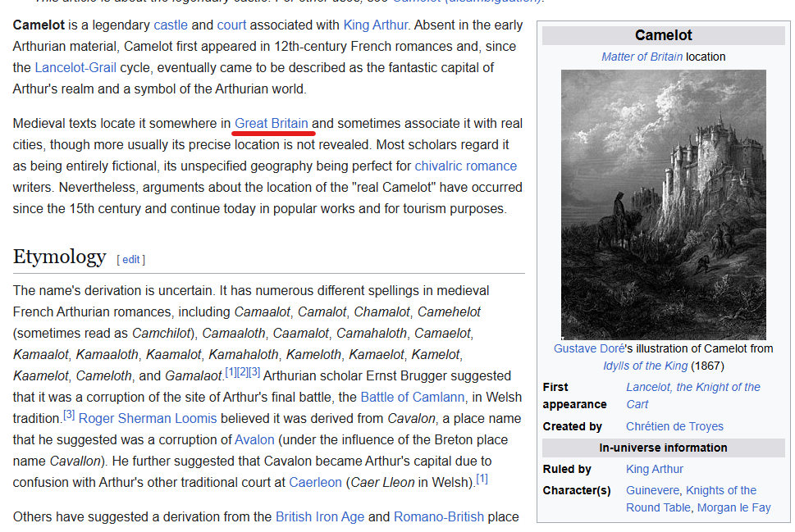Open the castle link
This screenshot has width=795, height=532.
tap(171, 25)
